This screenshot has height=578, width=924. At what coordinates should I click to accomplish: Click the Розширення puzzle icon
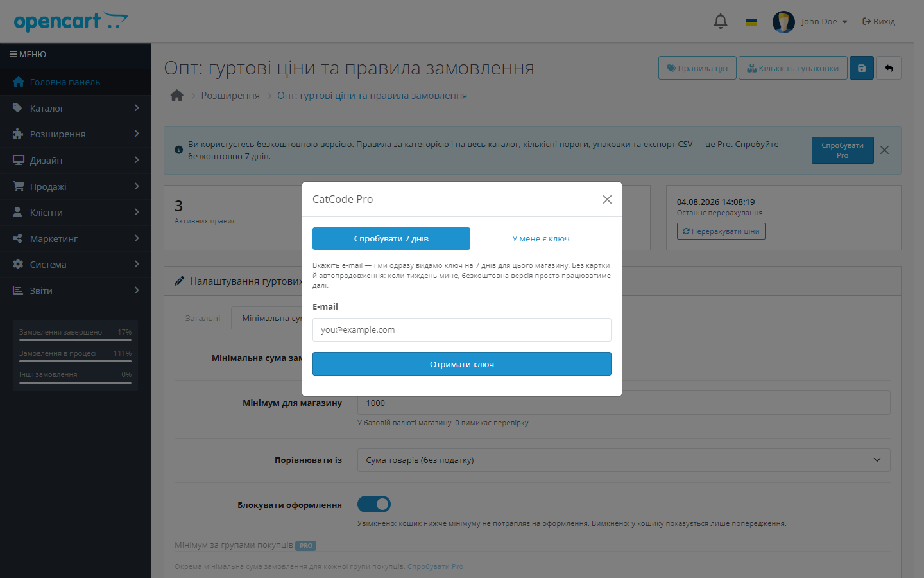[18, 134]
